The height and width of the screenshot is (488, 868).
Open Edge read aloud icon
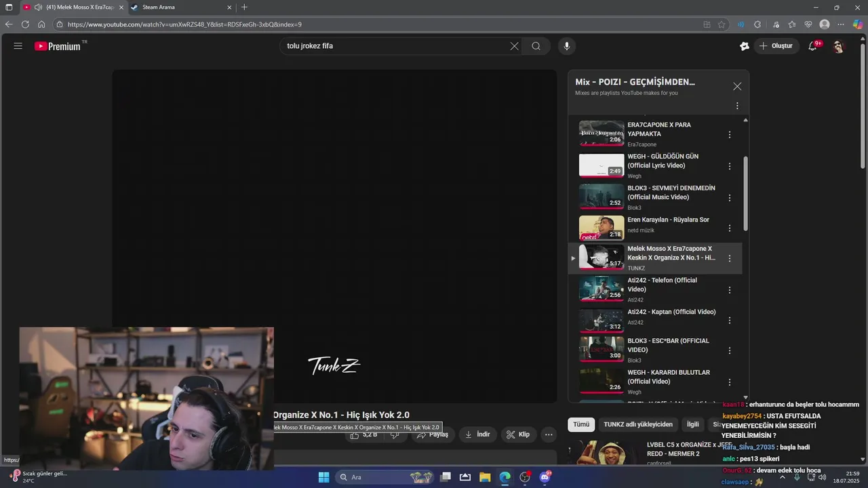tap(741, 24)
